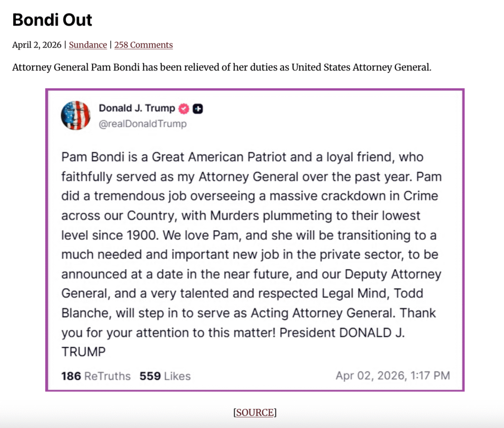This screenshot has width=504, height=428.
Task: Open the Sundance author link
Action: (88, 45)
